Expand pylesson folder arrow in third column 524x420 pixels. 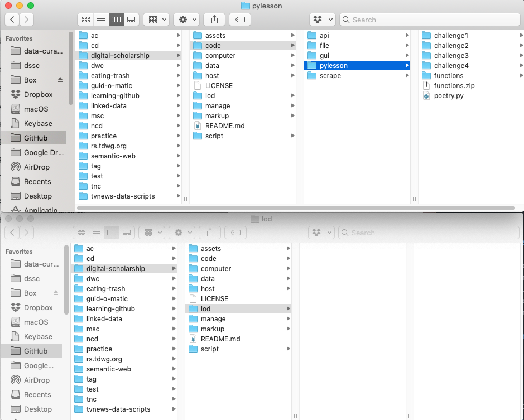407,65
